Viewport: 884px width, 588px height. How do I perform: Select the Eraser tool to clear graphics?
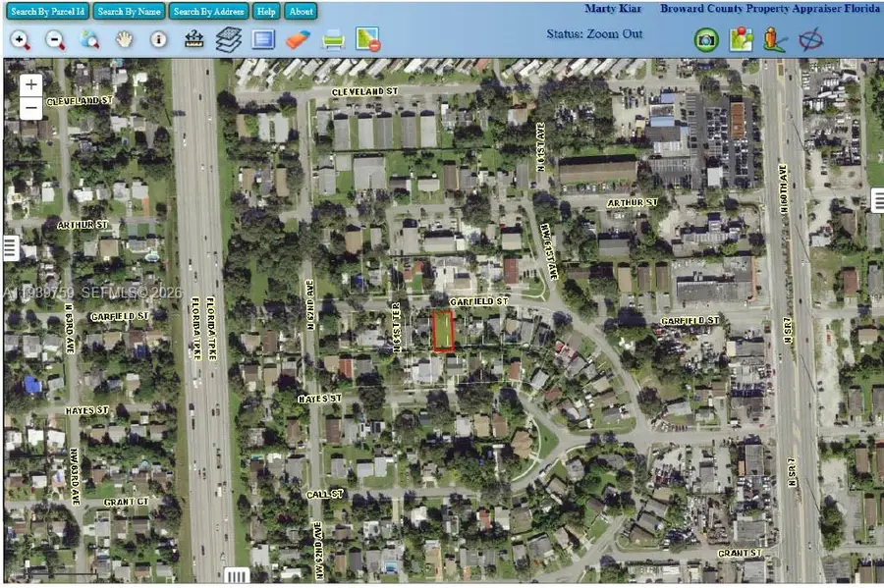pyautogui.click(x=298, y=40)
